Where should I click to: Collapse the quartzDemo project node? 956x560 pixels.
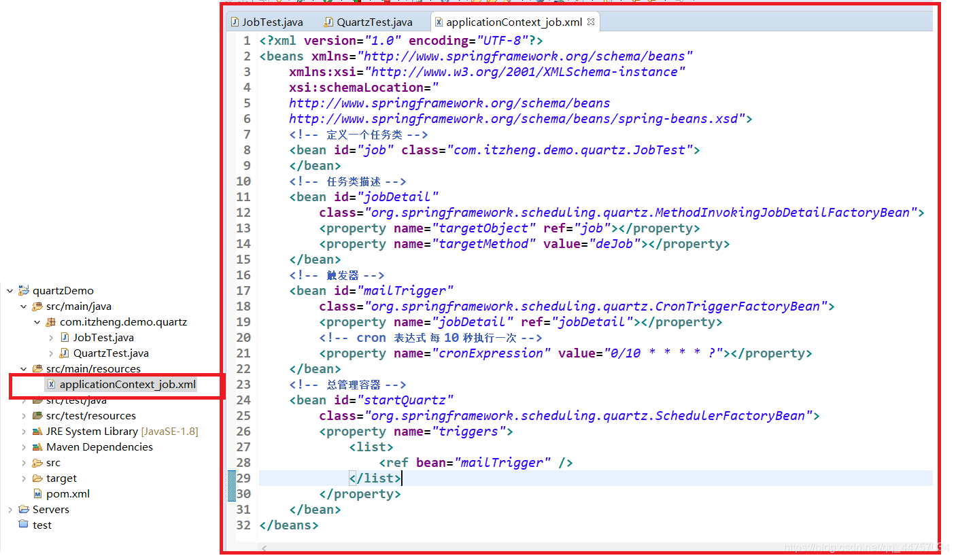click(10, 291)
